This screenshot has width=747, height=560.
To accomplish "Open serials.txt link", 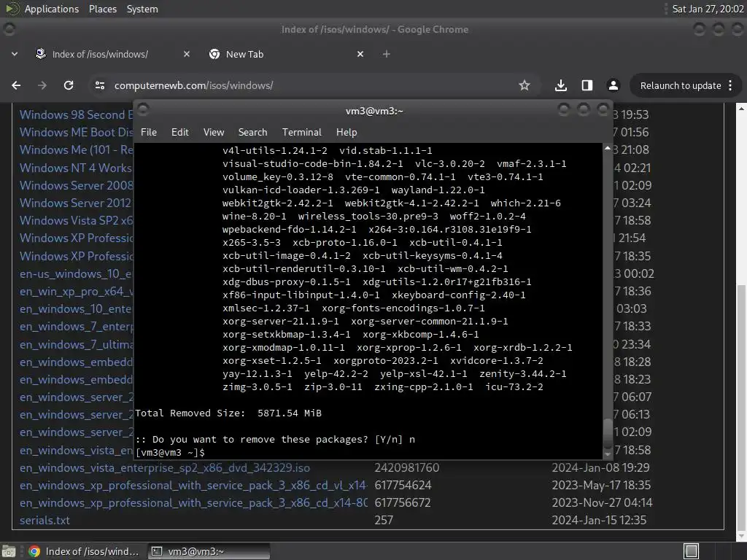I will pyautogui.click(x=44, y=521).
